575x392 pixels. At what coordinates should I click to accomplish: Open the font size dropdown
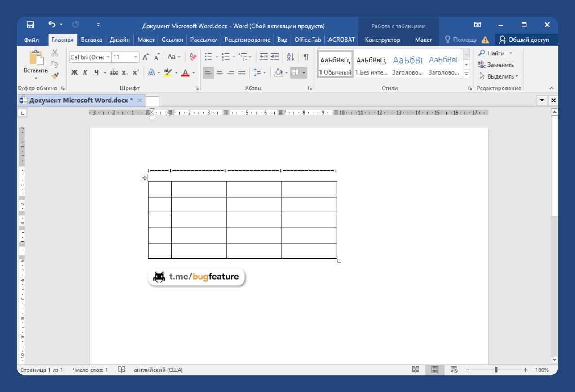pyautogui.click(x=136, y=57)
